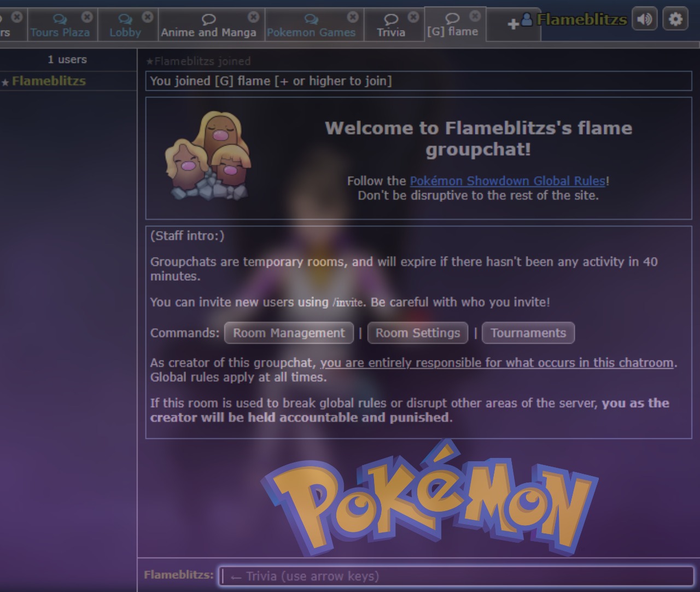This screenshot has height=592, width=700.
Task: Open Pokémon Showdown Global Rules link
Action: [507, 181]
